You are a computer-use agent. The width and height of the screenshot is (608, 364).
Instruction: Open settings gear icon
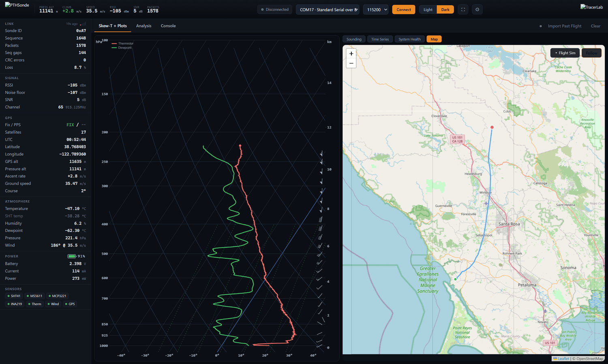[477, 9]
